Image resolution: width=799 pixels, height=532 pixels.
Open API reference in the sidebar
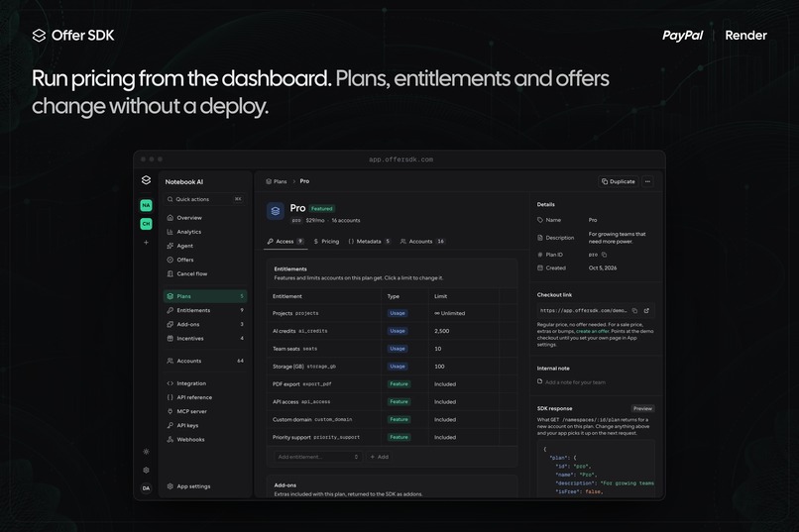(205, 397)
